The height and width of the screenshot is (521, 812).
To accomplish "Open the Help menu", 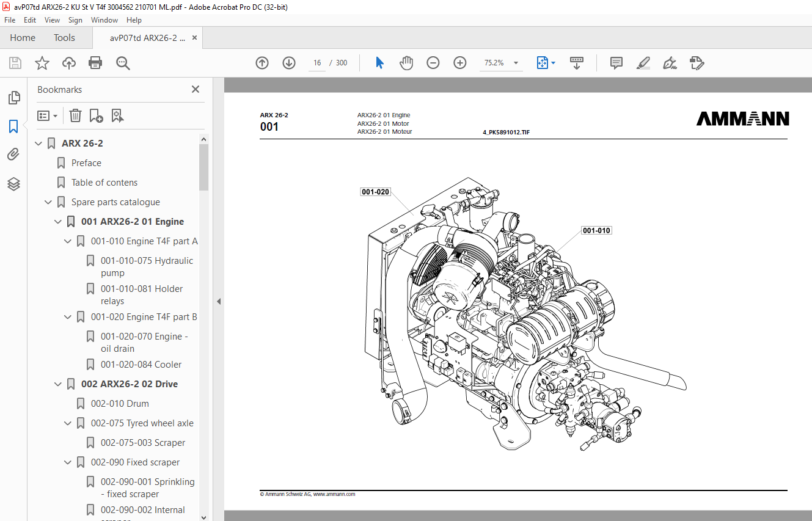I will click(134, 20).
